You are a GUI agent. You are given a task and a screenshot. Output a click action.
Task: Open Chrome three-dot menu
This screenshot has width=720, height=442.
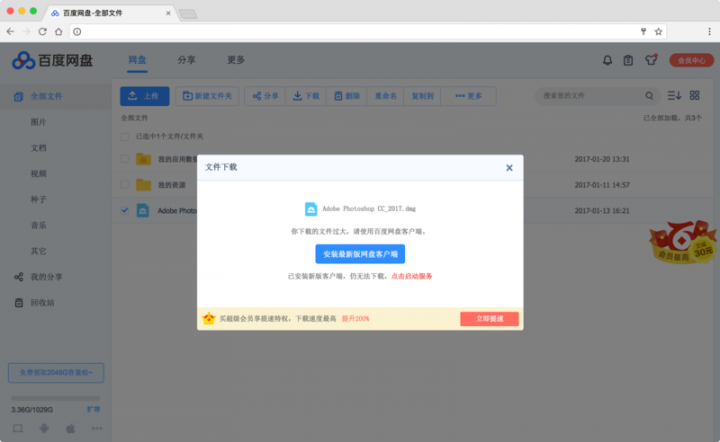coord(709,31)
